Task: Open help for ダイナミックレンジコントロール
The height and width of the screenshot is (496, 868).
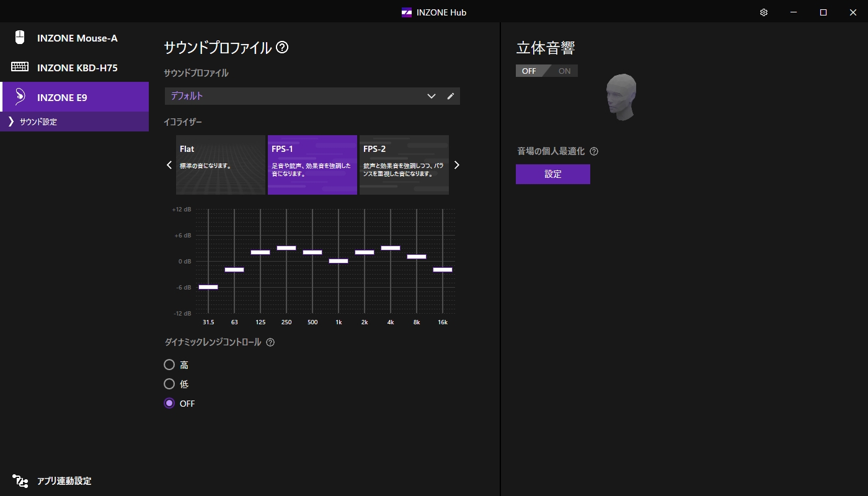Action: [x=270, y=342]
